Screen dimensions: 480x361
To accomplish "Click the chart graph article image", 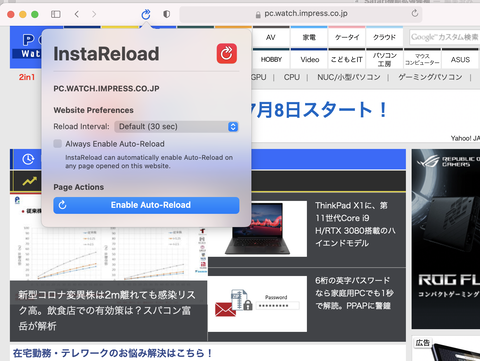I will 109,237.
